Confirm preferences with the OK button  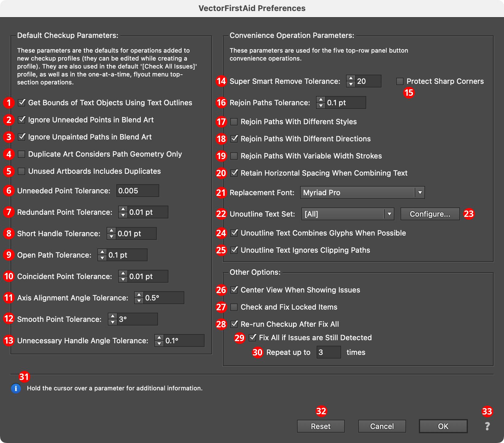coord(443,426)
